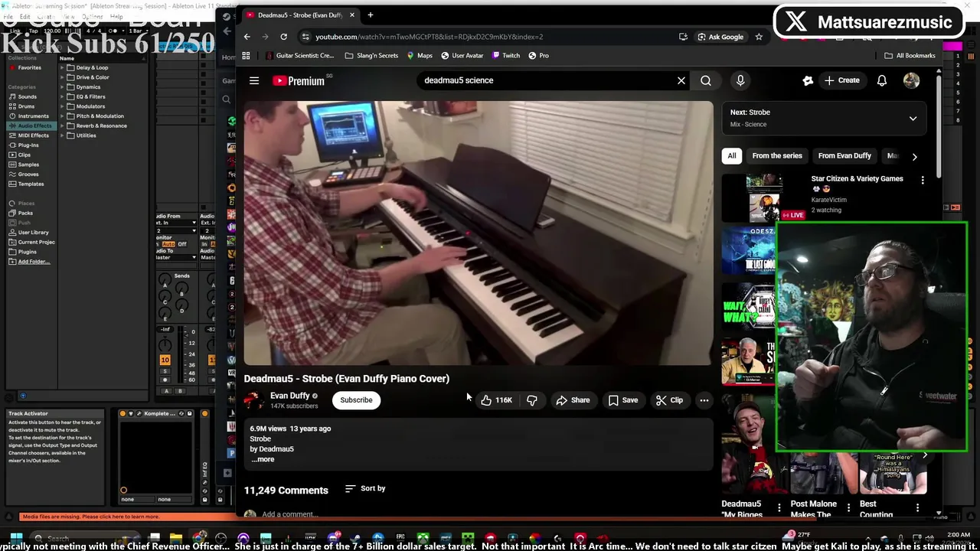The height and width of the screenshot is (551, 980).
Task: Clear the YouTube search box
Action: click(x=681, y=80)
